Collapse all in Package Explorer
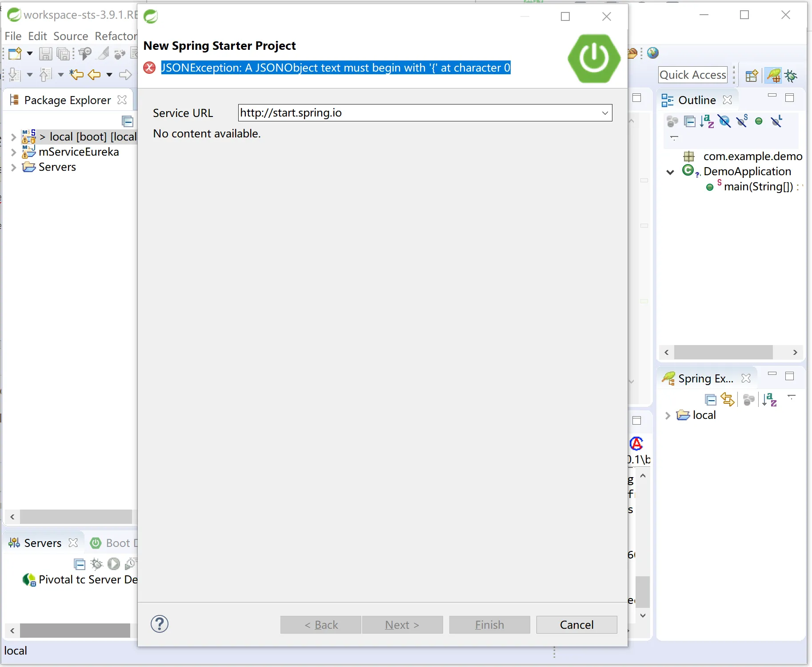 click(x=128, y=121)
